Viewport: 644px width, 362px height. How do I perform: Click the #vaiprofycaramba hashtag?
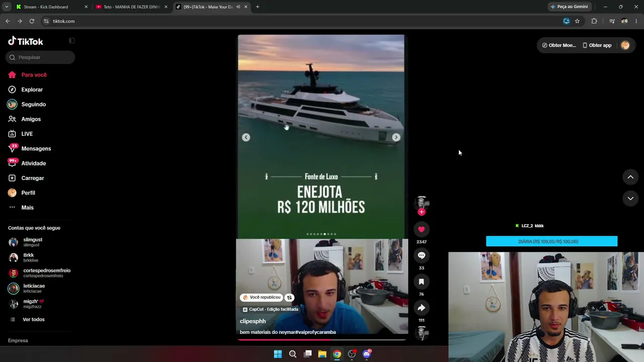[315, 332]
